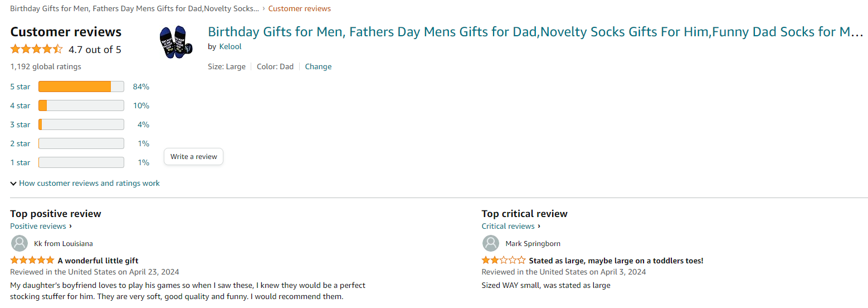Click the Write a review button
This screenshot has height=308, width=868.
point(193,157)
